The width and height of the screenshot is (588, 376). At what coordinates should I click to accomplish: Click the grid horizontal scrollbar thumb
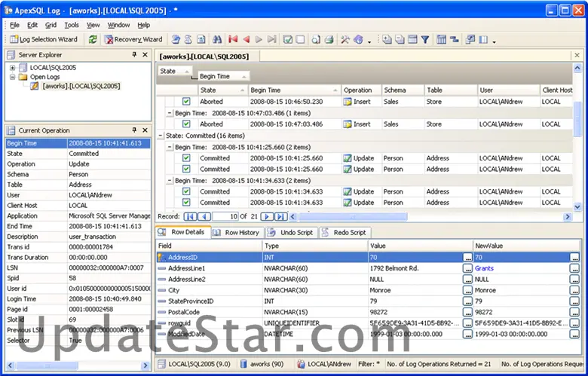[353, 216]
